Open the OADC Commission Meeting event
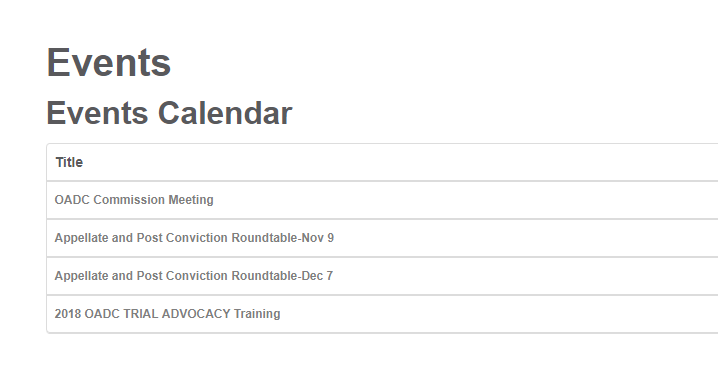The height and width of the screenshot is (374, 718). point(134,200)
